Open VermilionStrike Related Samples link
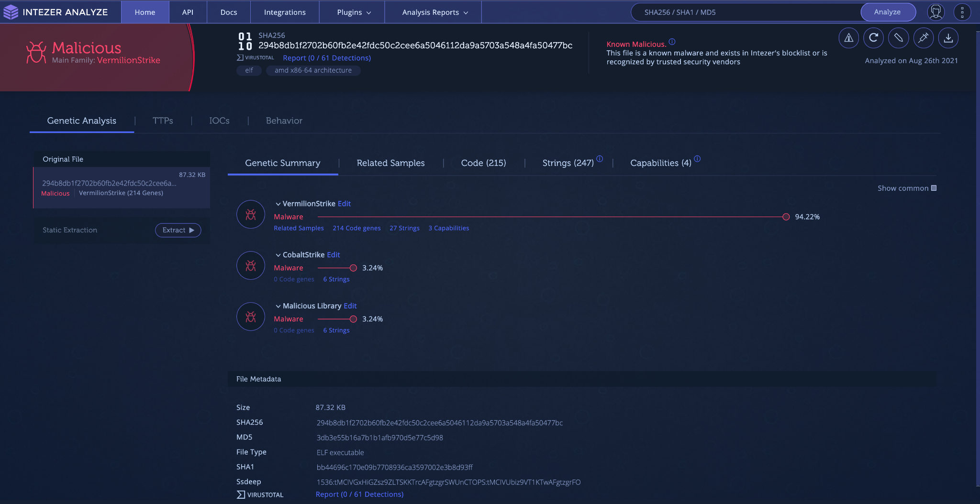The height and width of the screenshot is (504, 980). click(x=299, y=228)
